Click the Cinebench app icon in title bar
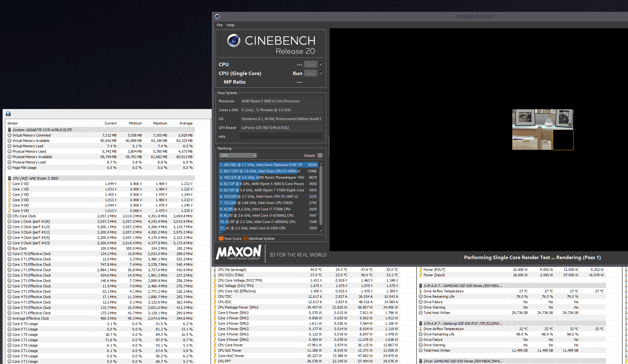 pos(217,16)
